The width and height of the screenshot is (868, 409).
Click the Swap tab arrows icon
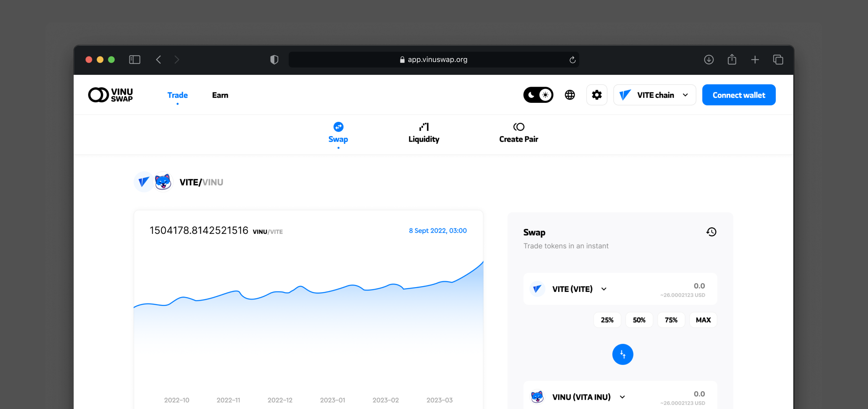338,127
